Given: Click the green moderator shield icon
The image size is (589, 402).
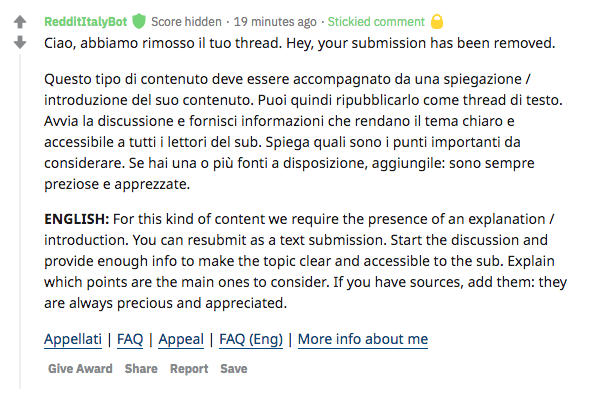Looking at the screenshot, I should (139, 21).
